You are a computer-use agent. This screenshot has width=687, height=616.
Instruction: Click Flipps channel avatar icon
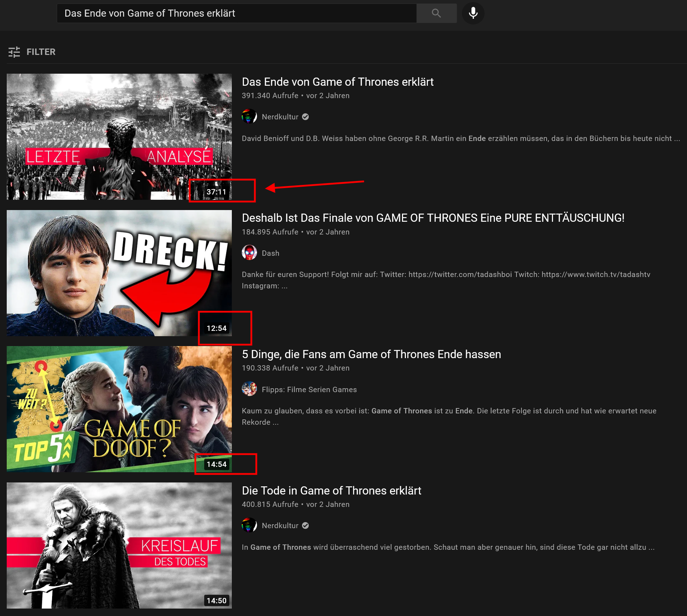click(x=249, y=389)
